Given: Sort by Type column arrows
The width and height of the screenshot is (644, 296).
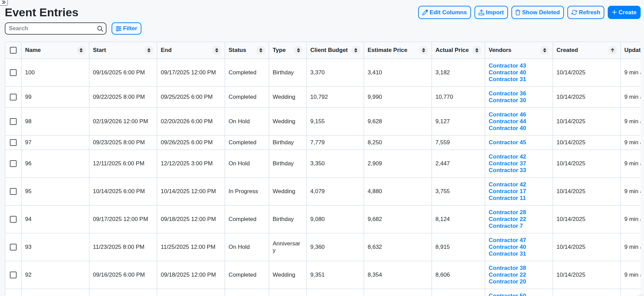Looking at the screenshot, I should tap(298, 50).
